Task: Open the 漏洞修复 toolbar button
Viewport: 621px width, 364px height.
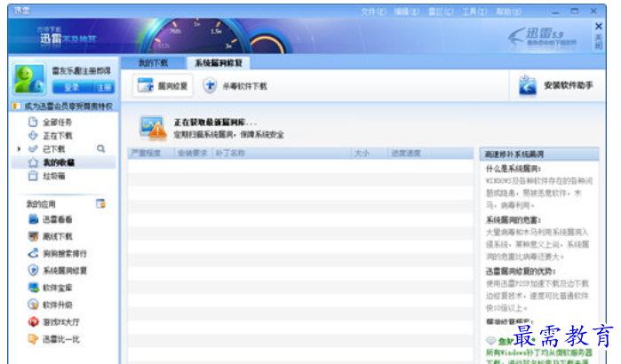Action: pos(163,85)
